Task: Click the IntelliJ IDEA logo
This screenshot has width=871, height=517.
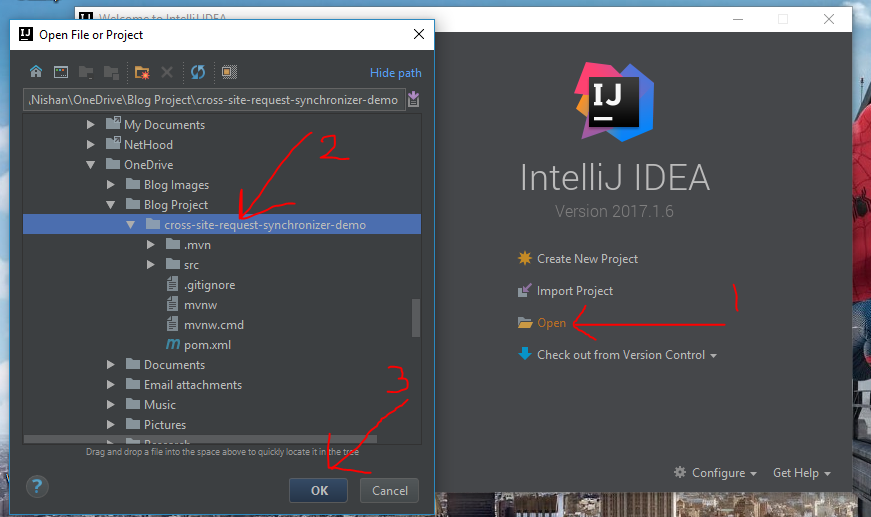Action: 614,102
